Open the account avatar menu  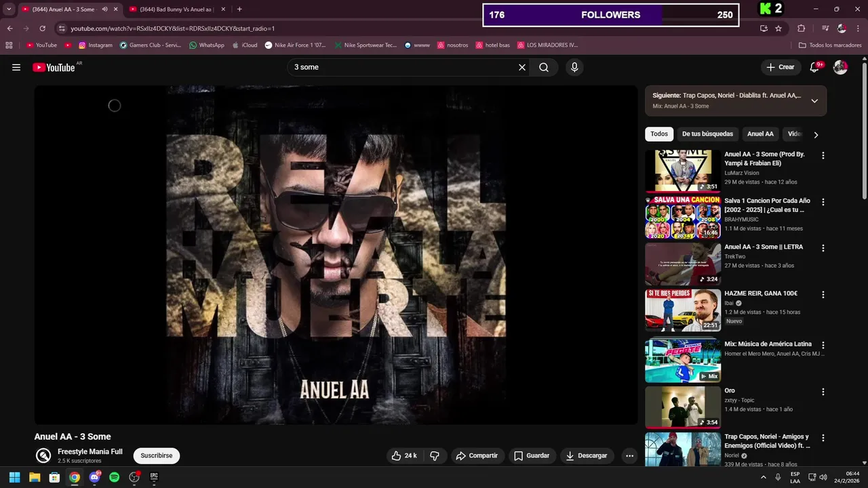click(840, 67)
